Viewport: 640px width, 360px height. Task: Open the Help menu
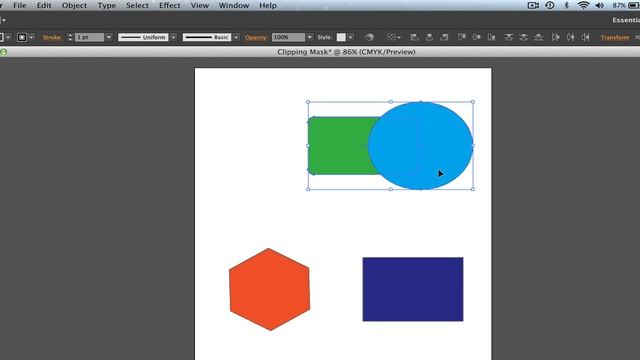(x=268, y=5)
